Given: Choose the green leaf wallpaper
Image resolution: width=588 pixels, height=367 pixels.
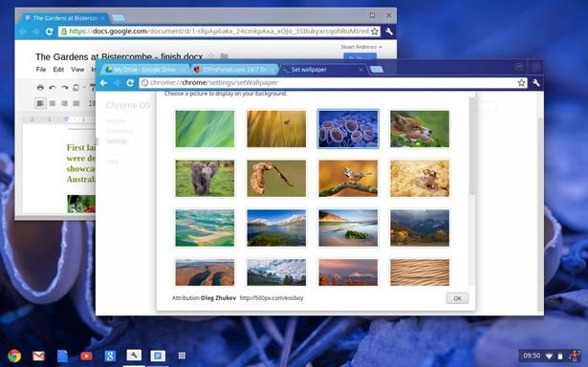Looking at the screenshot, I should click(205, 129).
